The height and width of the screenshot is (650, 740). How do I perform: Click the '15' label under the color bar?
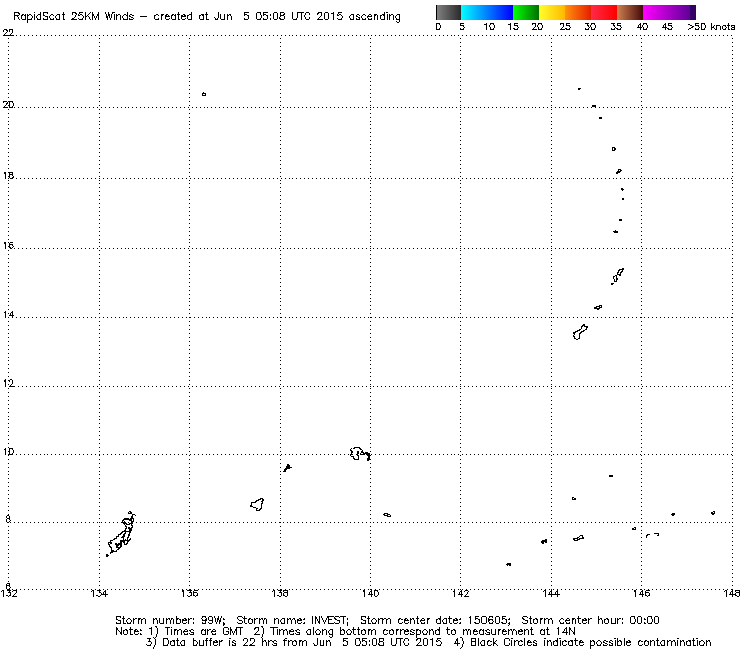pyautogui.click(x=513, y=27)
